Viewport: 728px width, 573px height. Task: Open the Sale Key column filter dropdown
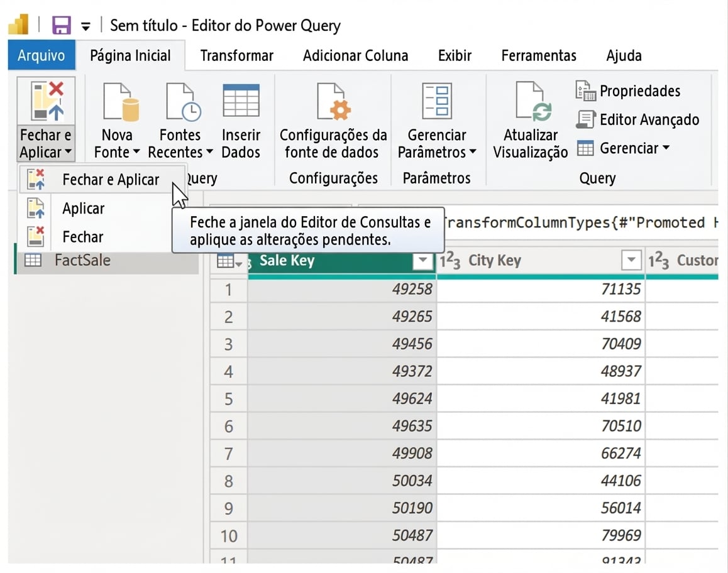pyautogui.click(x=422, y=261)
